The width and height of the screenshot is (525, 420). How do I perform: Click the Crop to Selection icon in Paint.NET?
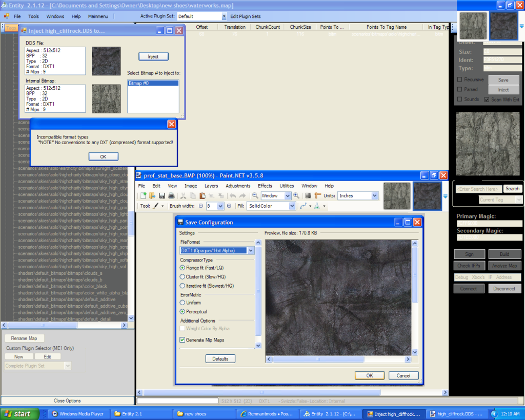point(211,196)
